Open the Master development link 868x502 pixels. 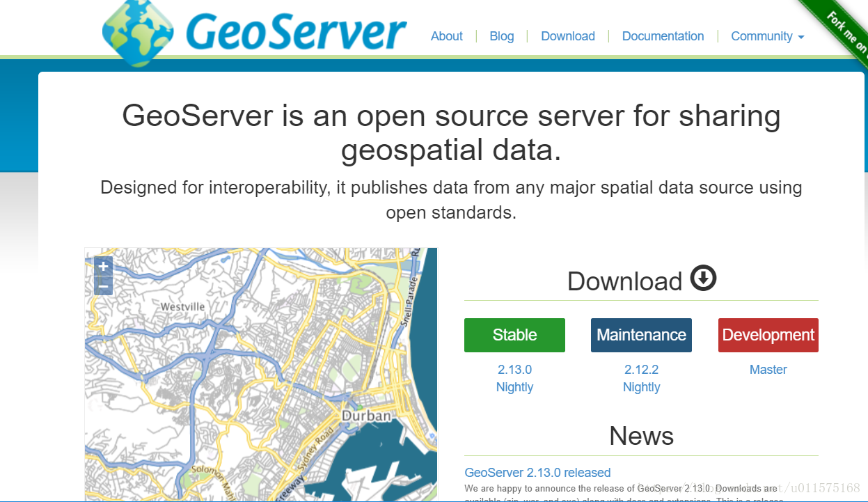[768, 370]
